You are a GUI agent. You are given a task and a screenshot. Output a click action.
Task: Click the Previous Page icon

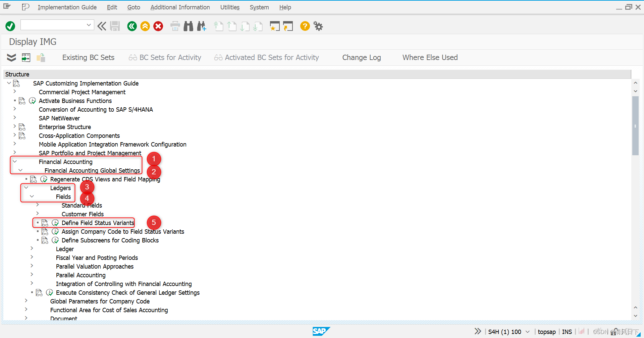(x=232, y=26)
